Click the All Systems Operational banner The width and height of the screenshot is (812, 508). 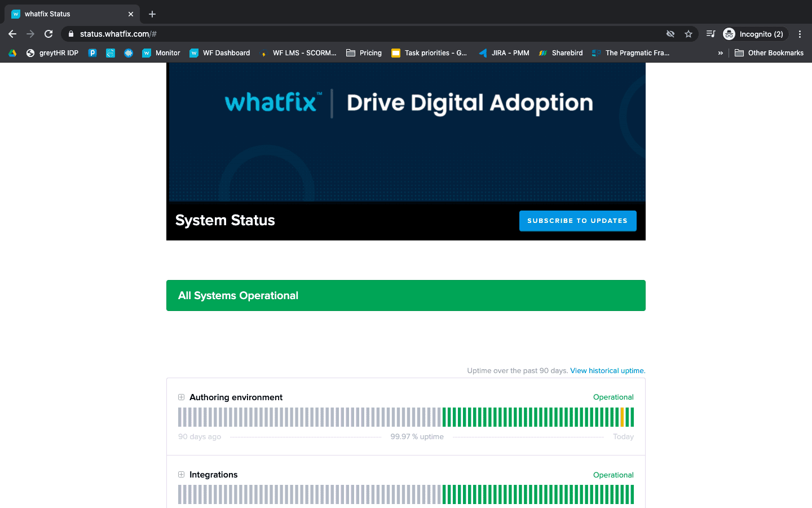click(406, 295)
